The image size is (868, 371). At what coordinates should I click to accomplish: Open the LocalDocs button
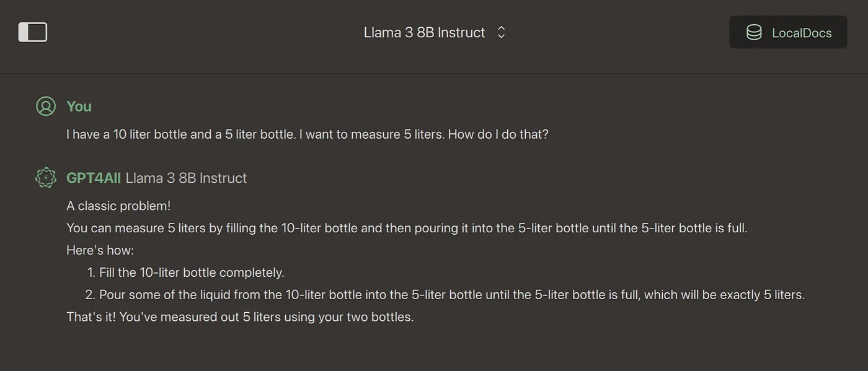pos(788,32)
